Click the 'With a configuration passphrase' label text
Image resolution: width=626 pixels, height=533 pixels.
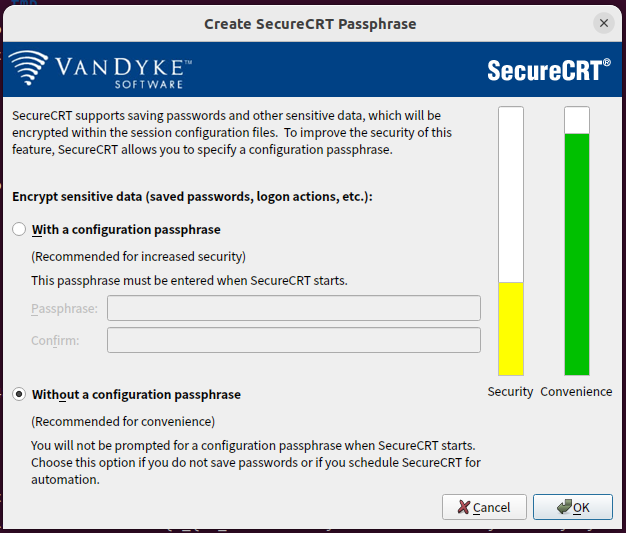(x=126, y=230)
